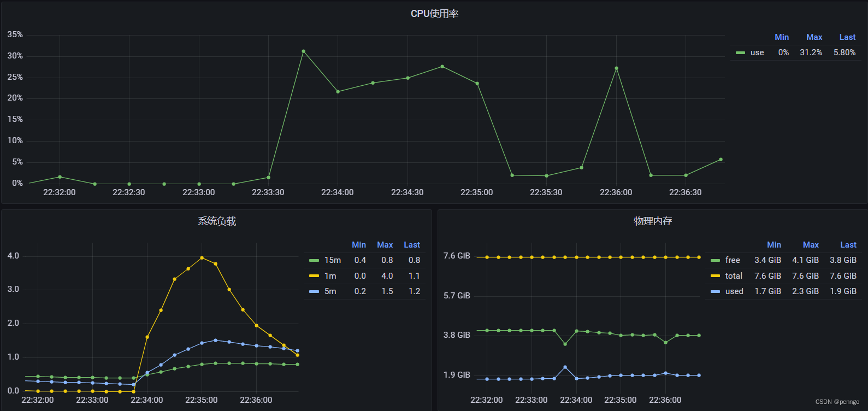Click the 22:35:30 label on CPU axis

click(x=546, y=192)
